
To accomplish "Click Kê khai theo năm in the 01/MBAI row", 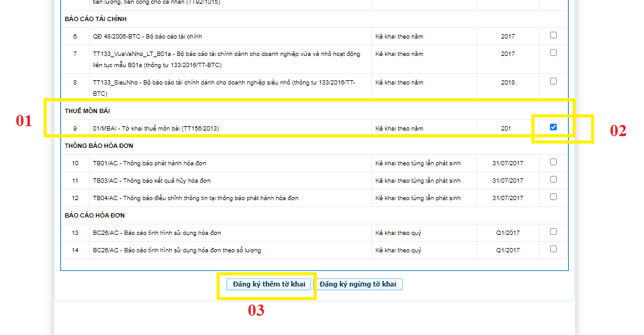I will click(x=399, y=129).
